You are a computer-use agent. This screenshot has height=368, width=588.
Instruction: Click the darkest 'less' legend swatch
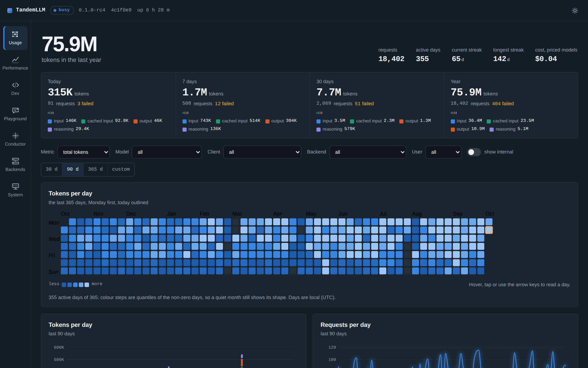[64, 285]
